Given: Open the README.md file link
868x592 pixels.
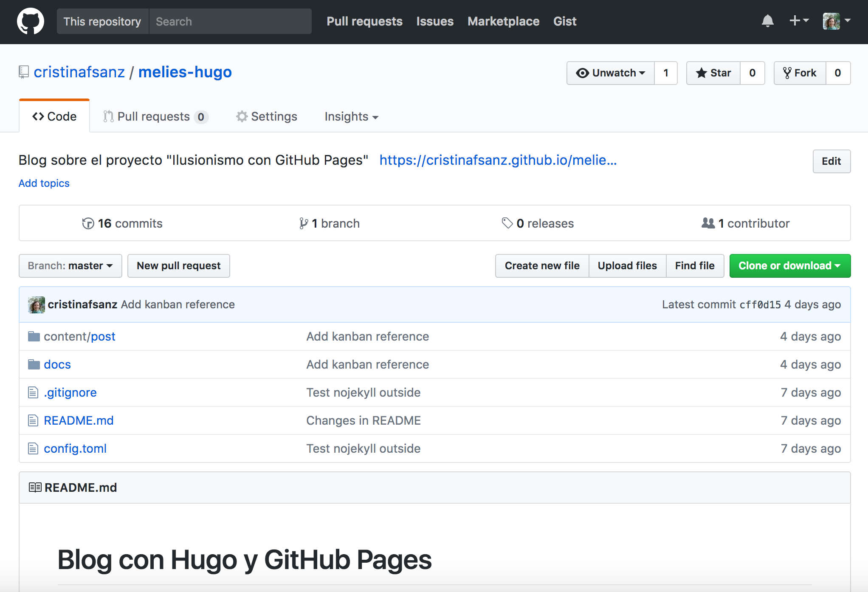Looking at the screenshot, I should (79, 420).
